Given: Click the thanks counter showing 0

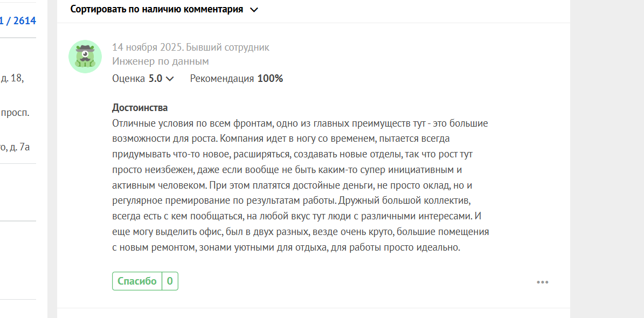Looking at the screenshot, I should (x=170, y=281).
